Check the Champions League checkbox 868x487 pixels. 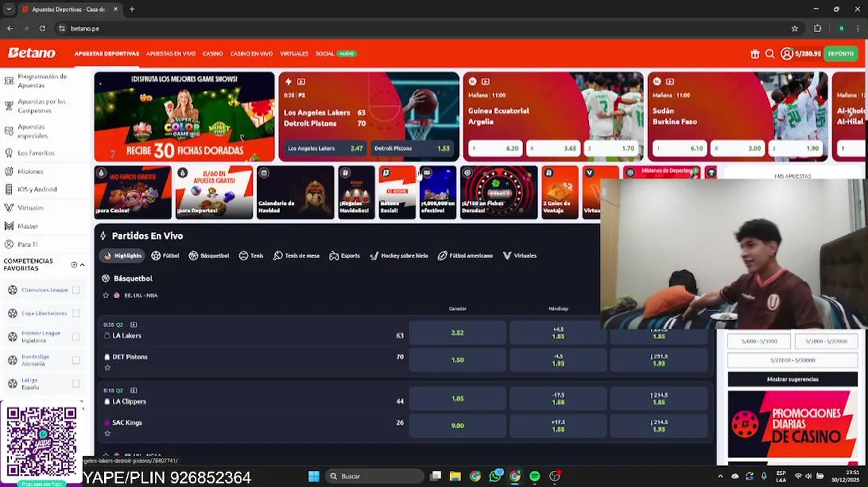tap(76, 290)
